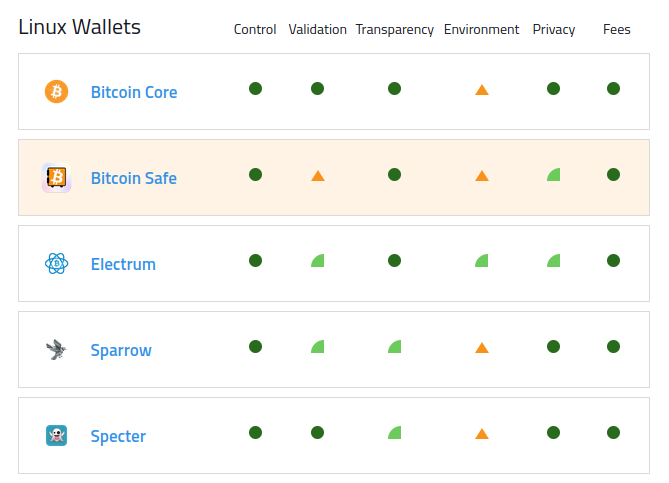The width and height of the screenshot is (669, 483).
Task: Click the Bitcoin Safe wallet icon
Action: [56, 178]
